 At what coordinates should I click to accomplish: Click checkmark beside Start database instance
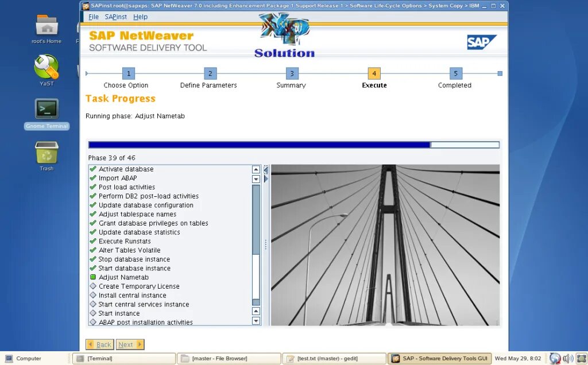(93, 268)
